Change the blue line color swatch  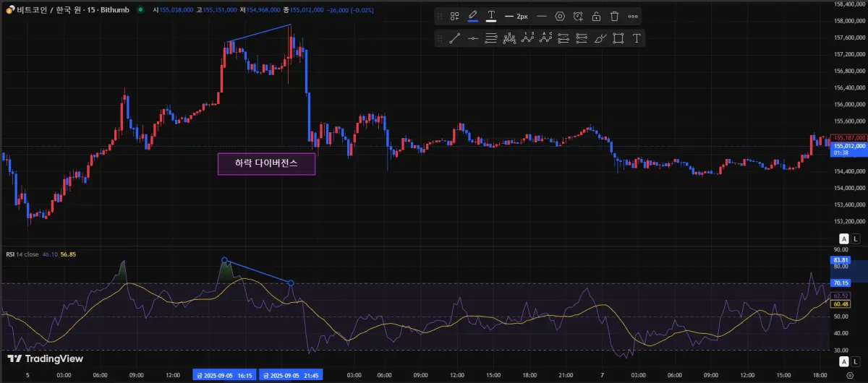click(473, 16)
